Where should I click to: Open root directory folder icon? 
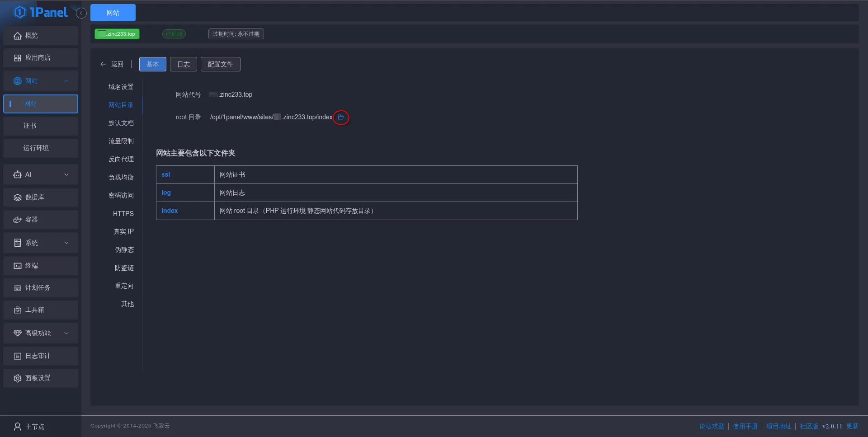(x=341, y=117)
